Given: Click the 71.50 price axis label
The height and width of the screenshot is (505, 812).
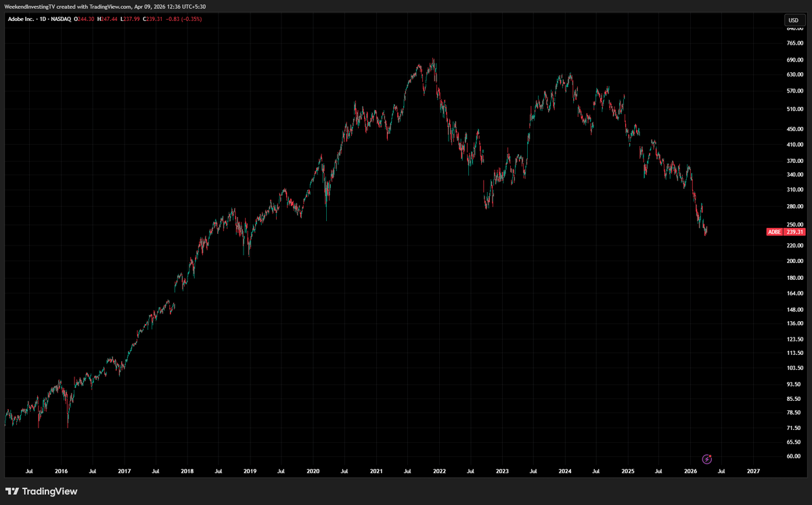Looking at the screenshot, I should 794,428.
